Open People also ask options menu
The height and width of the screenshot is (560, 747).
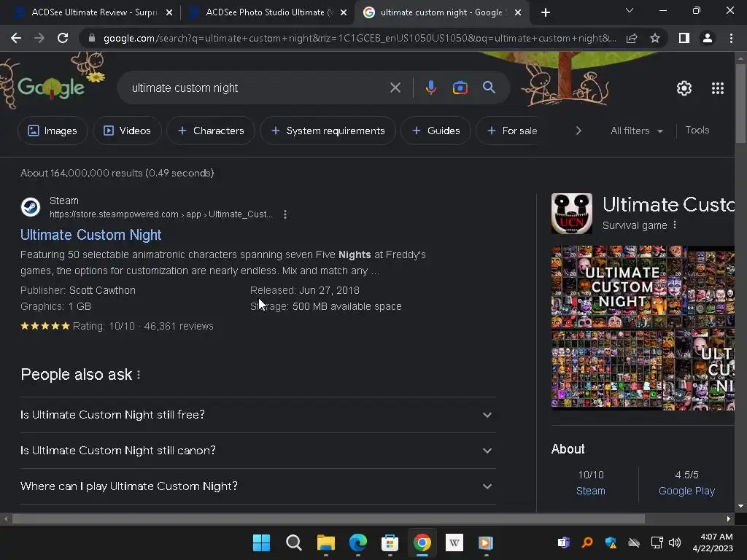coord(139,375)
